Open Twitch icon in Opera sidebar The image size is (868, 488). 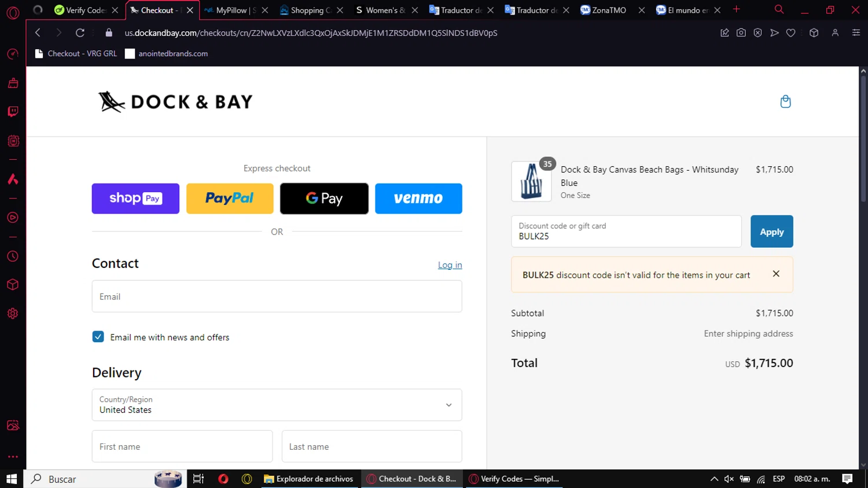pos(13,112)
